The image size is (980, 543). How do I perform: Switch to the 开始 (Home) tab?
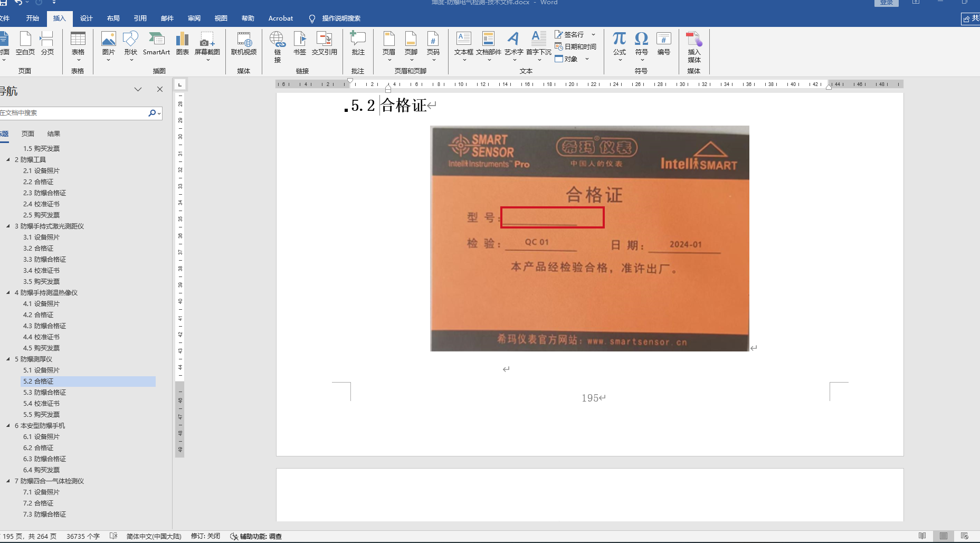click(x=33, y=18)
